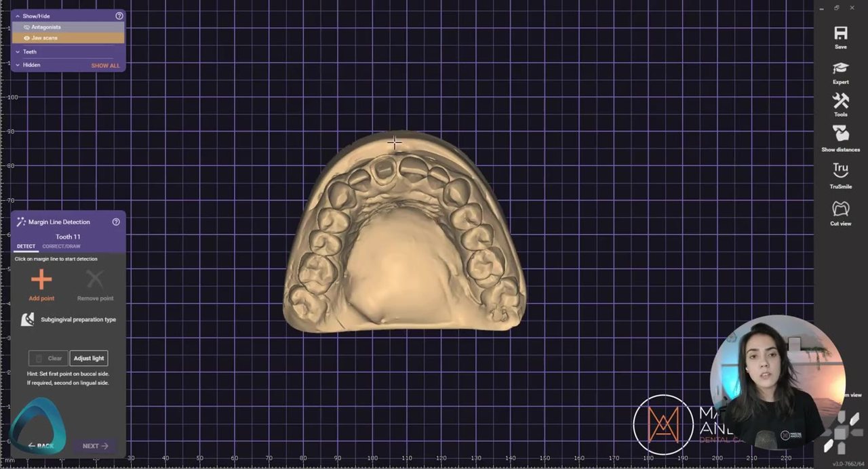Click the Clear button
Viewport: 868px width, 469px height.
point(48,358)
